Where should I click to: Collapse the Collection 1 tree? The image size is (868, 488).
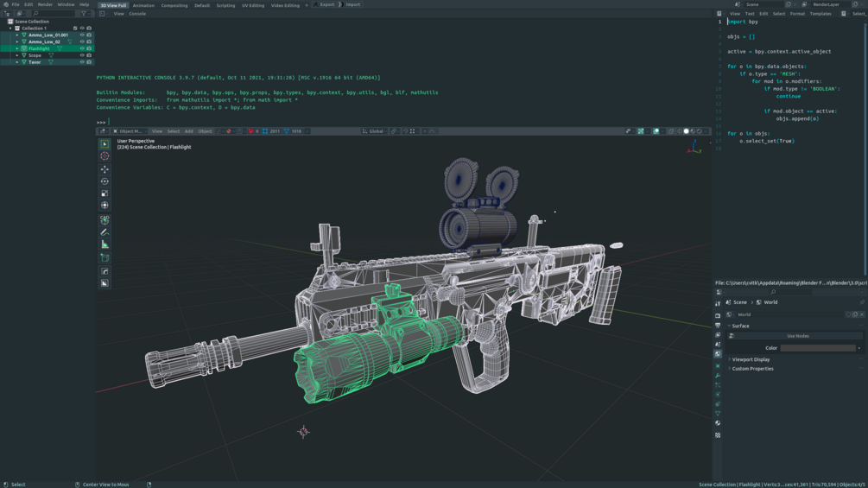pyautogui.click(x=10, y=29)
